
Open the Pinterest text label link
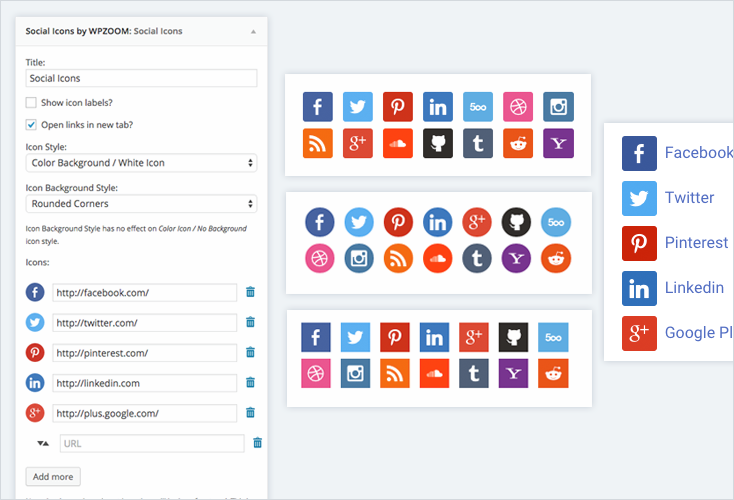coord(697,243)
